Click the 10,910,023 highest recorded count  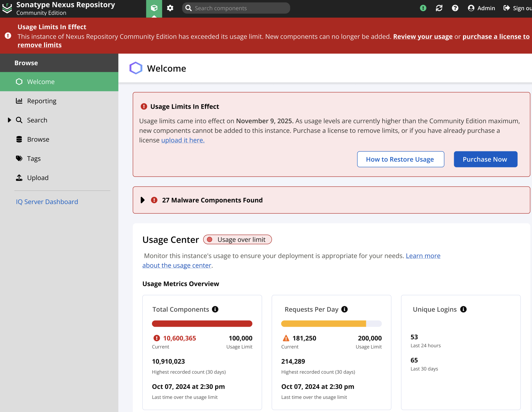pos(169,361)
